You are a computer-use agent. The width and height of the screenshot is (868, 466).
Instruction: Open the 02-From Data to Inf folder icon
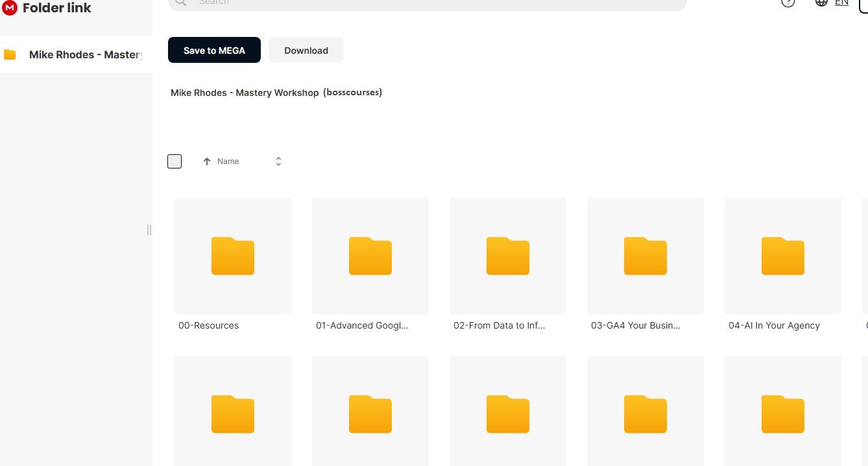click(507, 256)
